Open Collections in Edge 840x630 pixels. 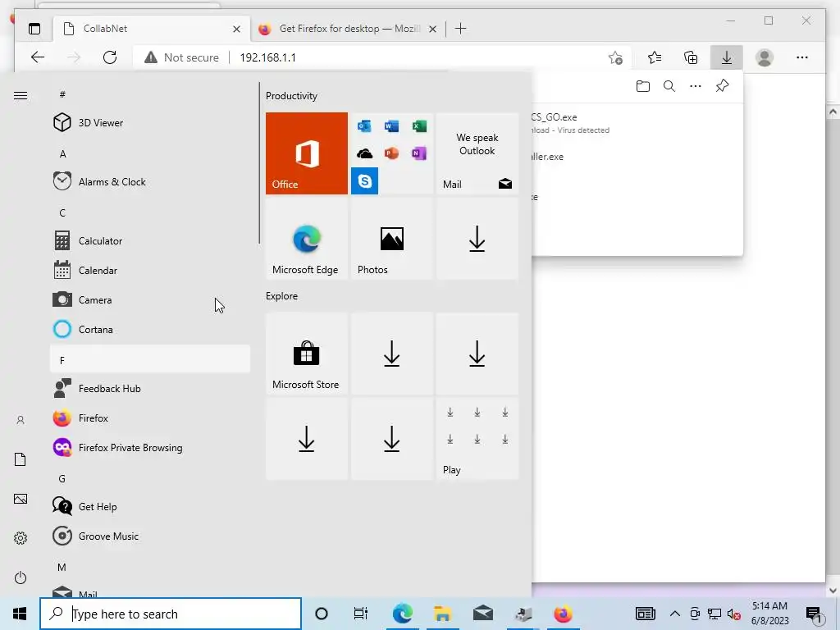point(691,57)
